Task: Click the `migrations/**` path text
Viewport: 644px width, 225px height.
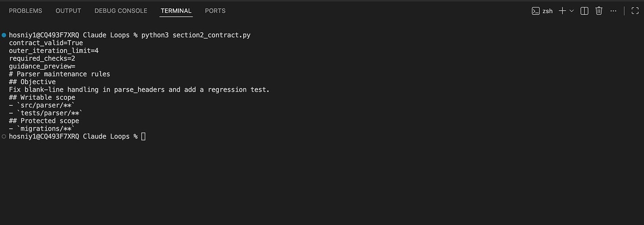Action: coord(46,129)
